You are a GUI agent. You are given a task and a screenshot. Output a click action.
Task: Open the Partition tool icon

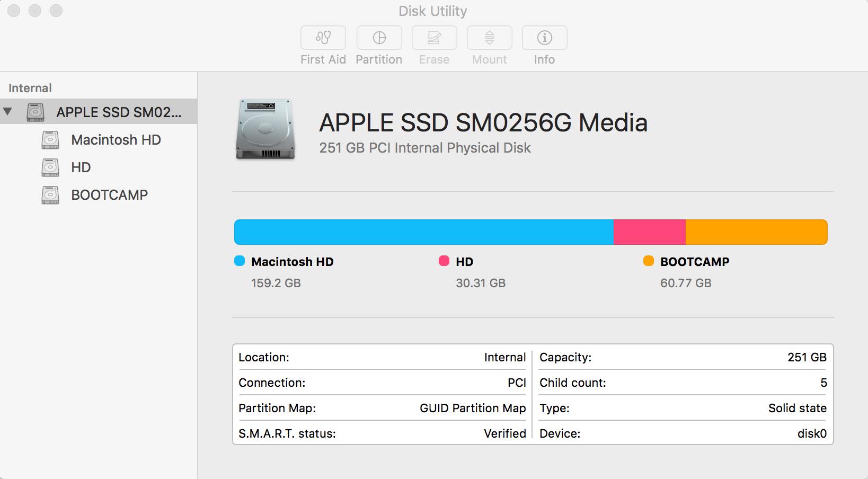pos(379,38)
